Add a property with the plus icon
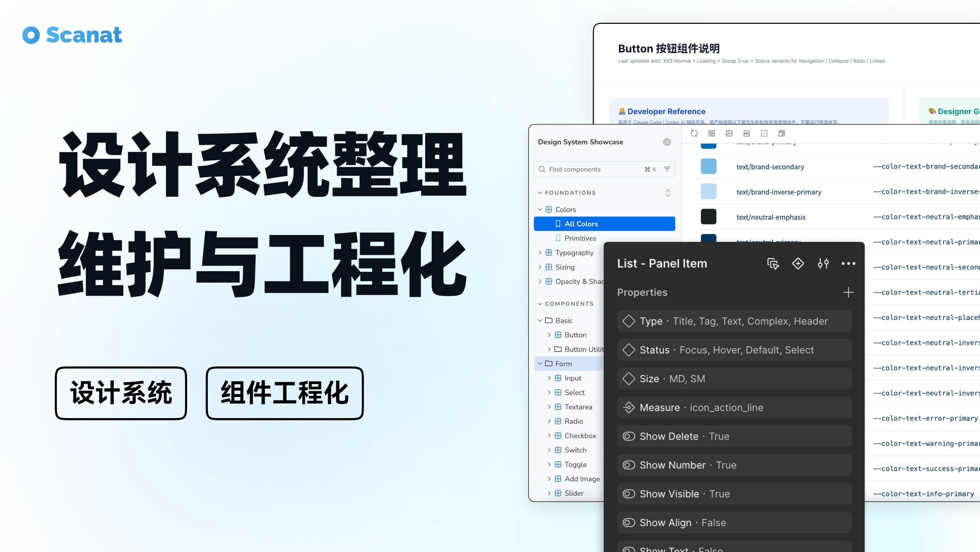Viewport: 980px width, 552px height. [x=848, y=292]
